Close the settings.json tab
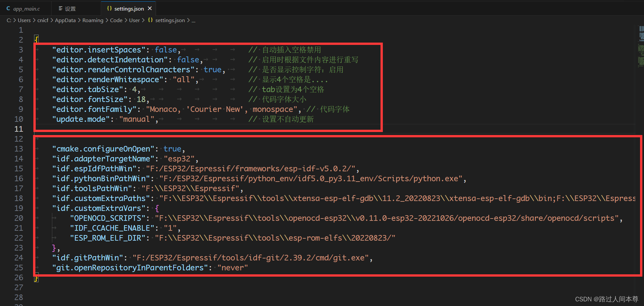 [x=150, y=8]
